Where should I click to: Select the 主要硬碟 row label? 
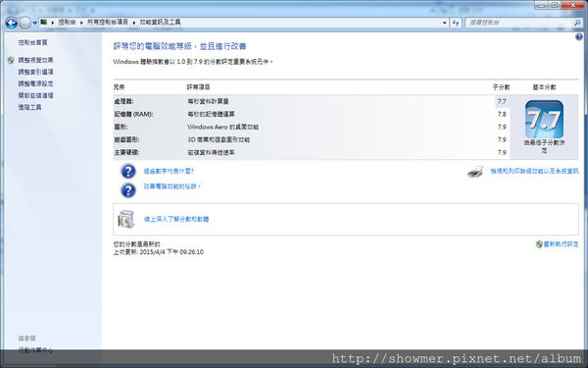pos(126,152)
